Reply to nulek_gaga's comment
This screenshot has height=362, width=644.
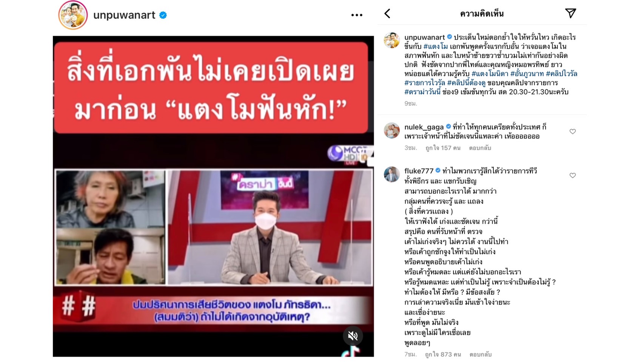click(480, 148)
